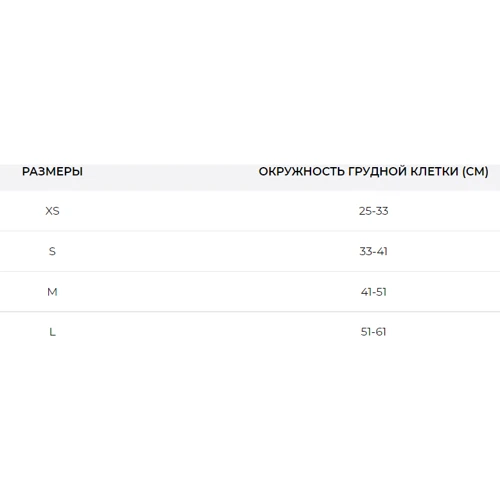Image resolution: width=500 pixels, height=500 pixels.
Task: Click the 33-41 chest measurement
Action: [x=374, y=251]
